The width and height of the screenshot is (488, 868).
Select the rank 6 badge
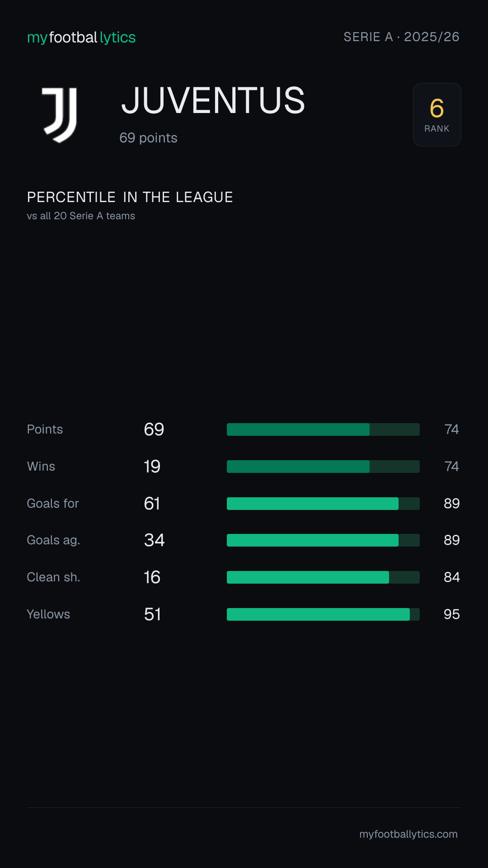click(437, 114)
